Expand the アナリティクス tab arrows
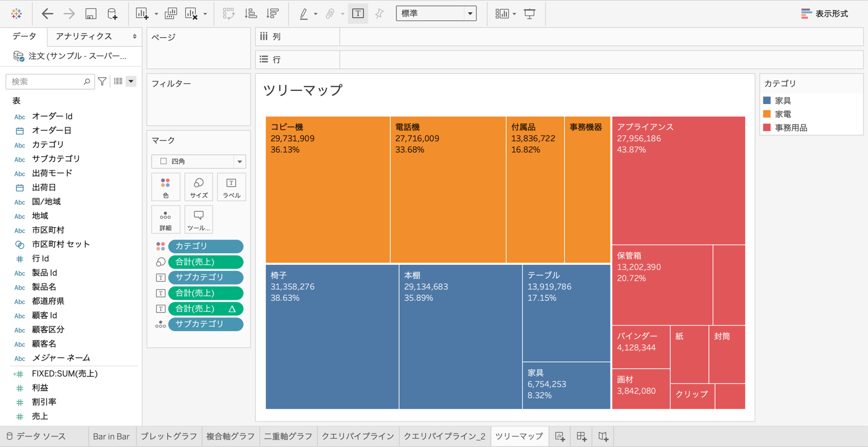This screenshot has height=447, width=868. point(135,36)
